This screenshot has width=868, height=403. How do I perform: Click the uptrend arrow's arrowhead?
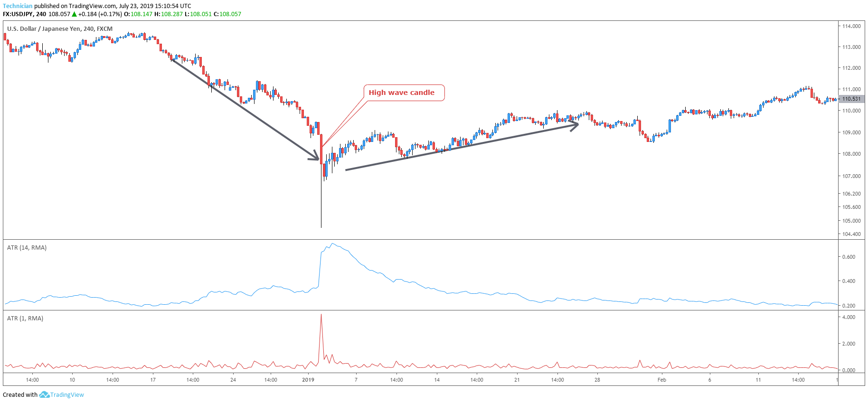[575, 125]
